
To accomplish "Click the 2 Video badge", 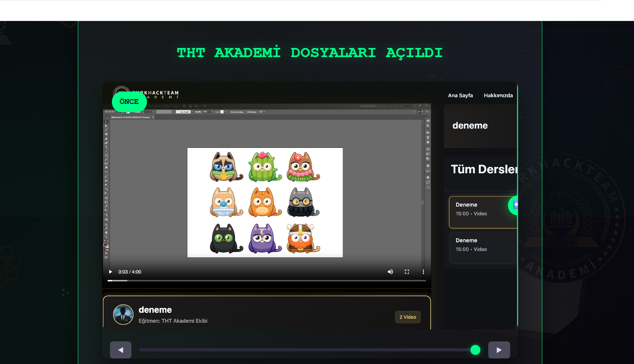I will coord(408,317).
